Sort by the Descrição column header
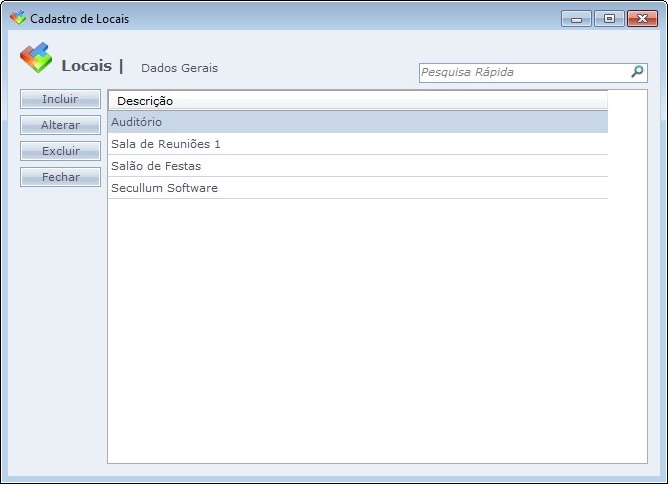Screen dimensions: 668x484 point(357,101)
